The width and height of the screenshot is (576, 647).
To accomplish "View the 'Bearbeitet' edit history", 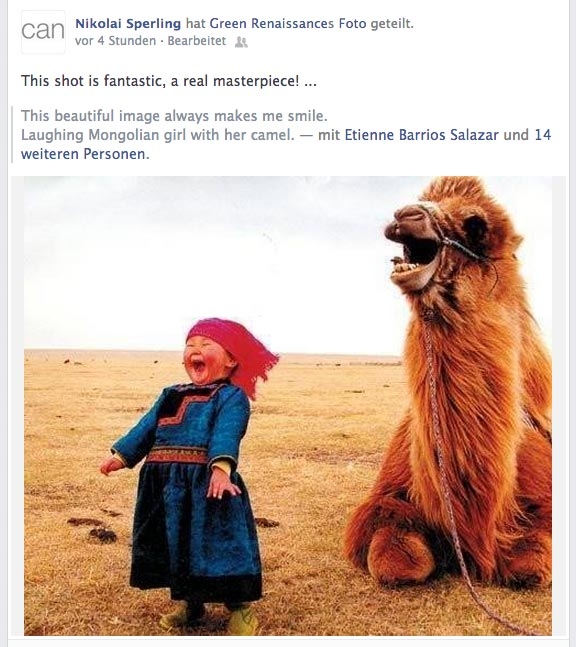I will (197, 41).
